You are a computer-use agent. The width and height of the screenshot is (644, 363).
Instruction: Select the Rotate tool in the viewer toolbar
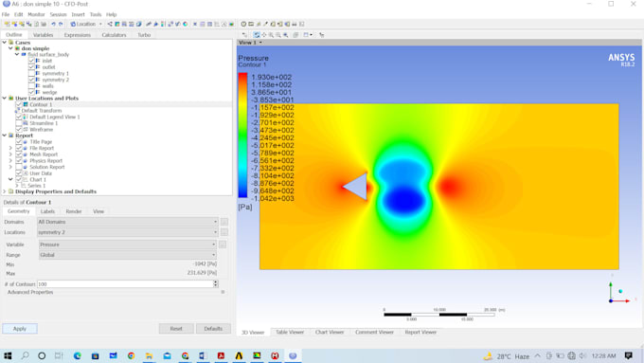coord(257,35)
